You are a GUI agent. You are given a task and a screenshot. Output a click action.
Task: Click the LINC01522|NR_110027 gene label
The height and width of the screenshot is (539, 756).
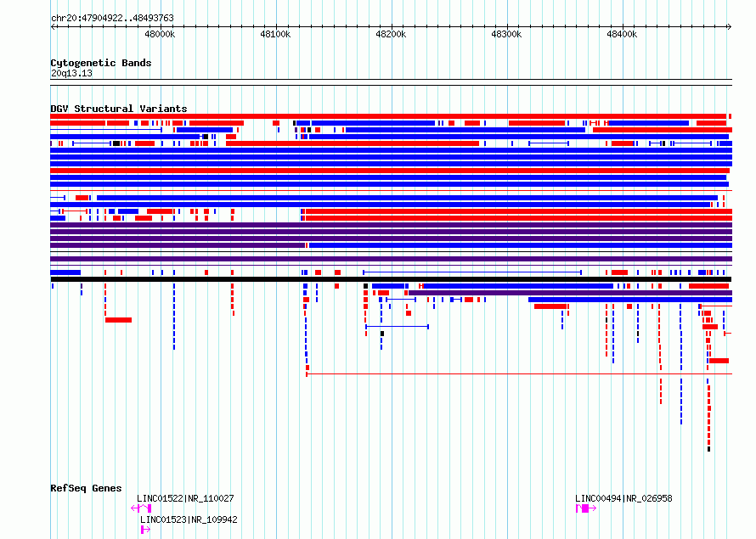[x=185, y=498]
